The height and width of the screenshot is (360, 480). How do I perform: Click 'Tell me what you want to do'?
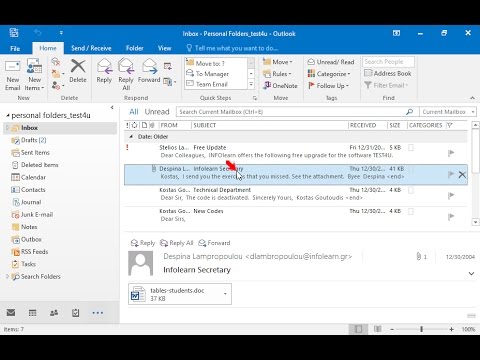tap(232, 48)
